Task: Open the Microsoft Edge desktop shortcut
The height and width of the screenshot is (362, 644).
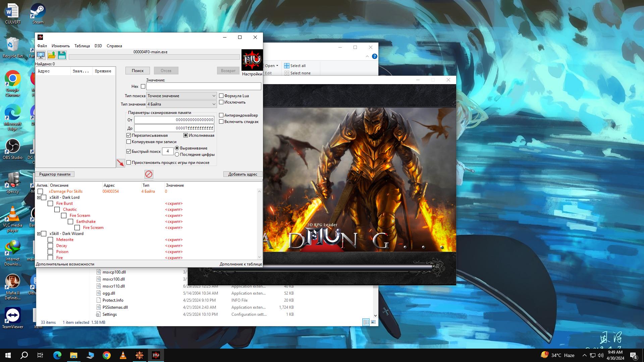Action: click(x=13, y=117)
